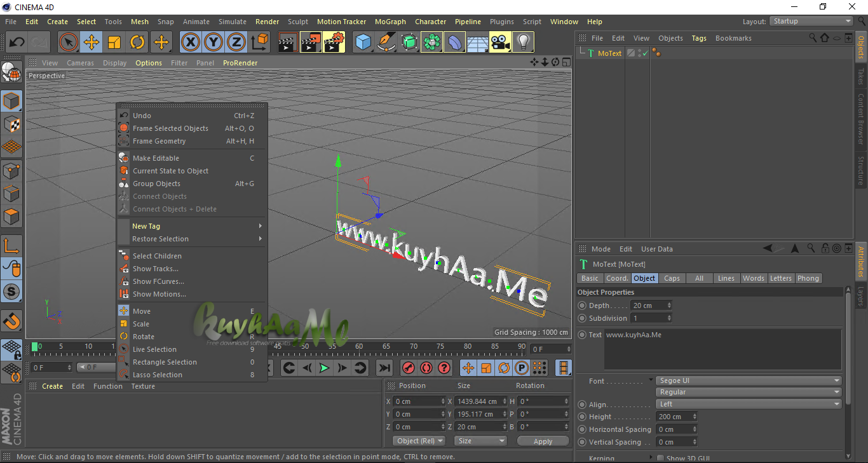Toggle the Depth animation circle
The image size is (868, 463).
click(582, 305)
